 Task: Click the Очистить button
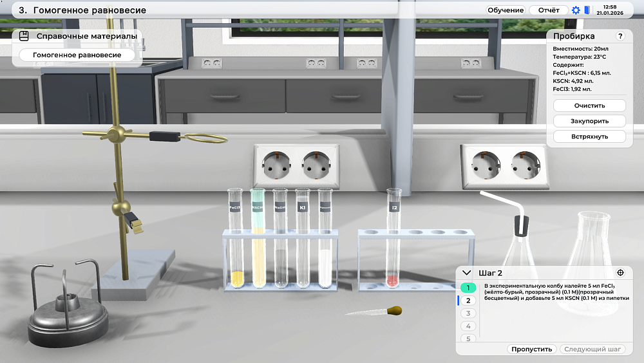click(x=589, y=106)
